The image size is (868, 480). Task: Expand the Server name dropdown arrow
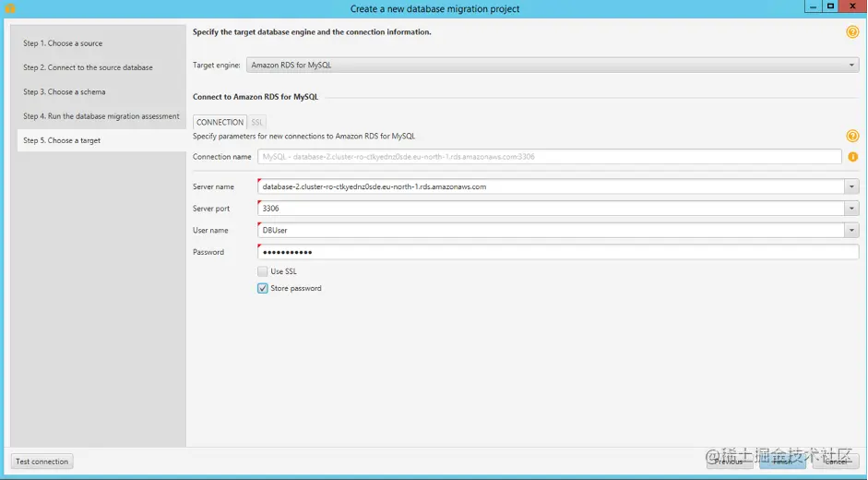point(851,186)
